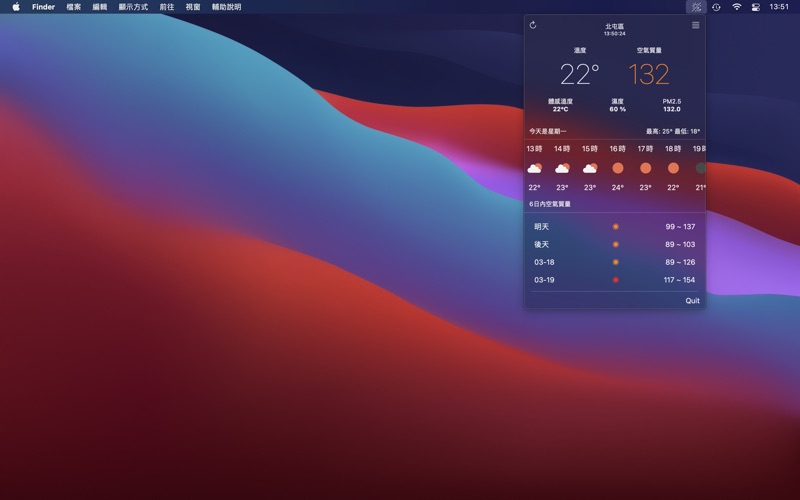The width and height of the screenshot is (800, 500).
Task: Click the weather app menu bar icon
Action: point(696,7)
